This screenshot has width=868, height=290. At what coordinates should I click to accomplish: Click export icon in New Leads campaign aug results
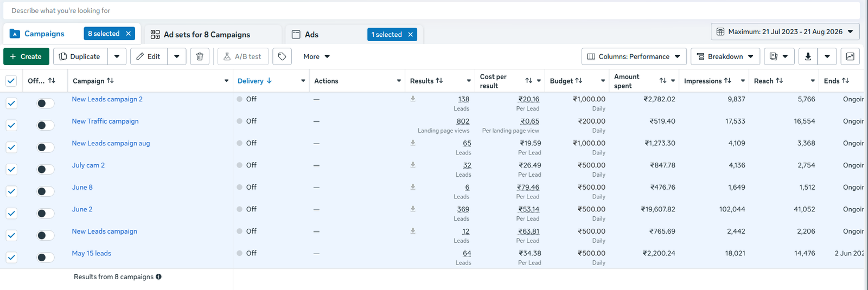(x=413, y=143)
